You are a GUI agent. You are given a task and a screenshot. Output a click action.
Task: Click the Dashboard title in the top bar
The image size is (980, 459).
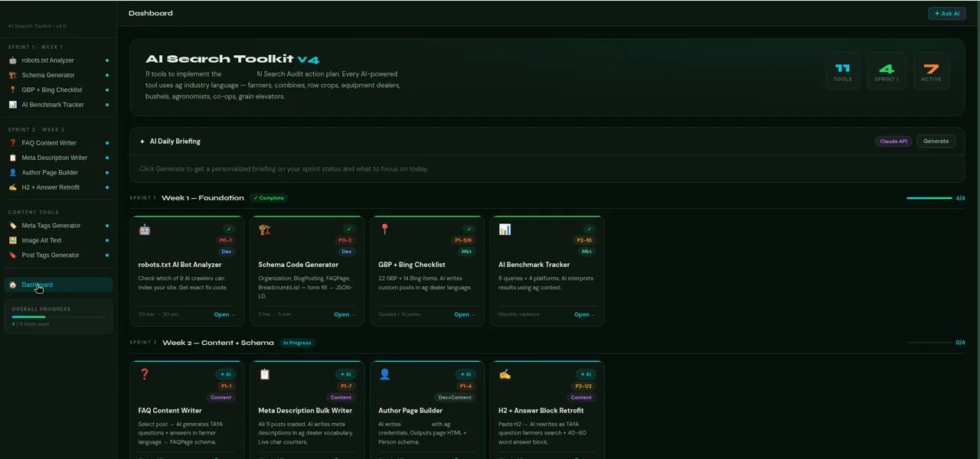(151, 13)
